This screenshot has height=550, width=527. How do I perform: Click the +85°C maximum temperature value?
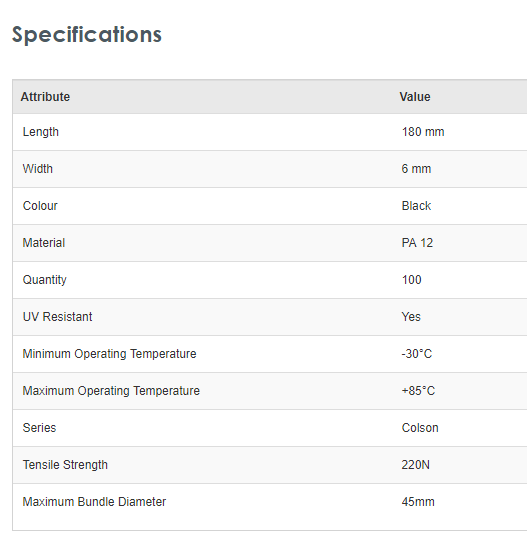click(418, 391)
